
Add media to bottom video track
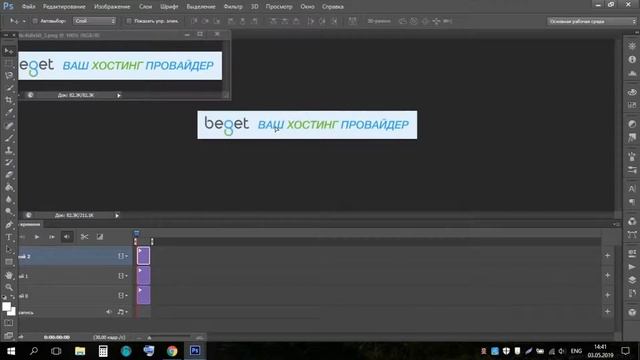pyautogui.click(x=607, y=295)
